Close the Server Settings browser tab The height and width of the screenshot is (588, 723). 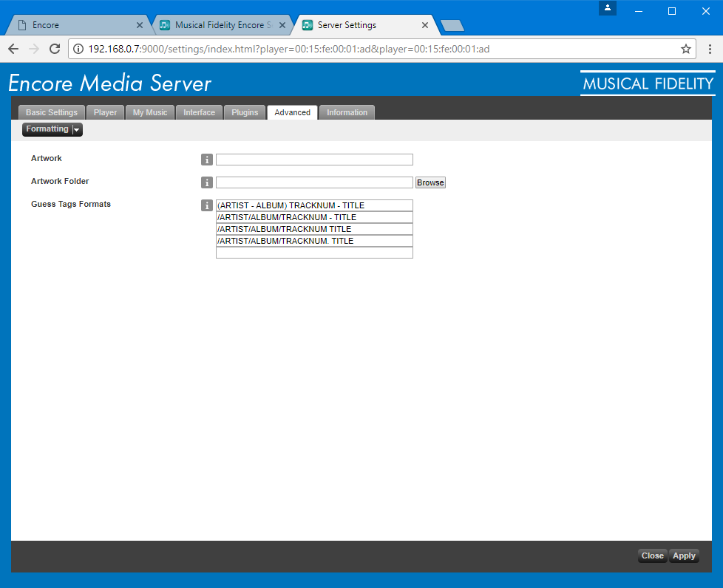click(424, 25)
